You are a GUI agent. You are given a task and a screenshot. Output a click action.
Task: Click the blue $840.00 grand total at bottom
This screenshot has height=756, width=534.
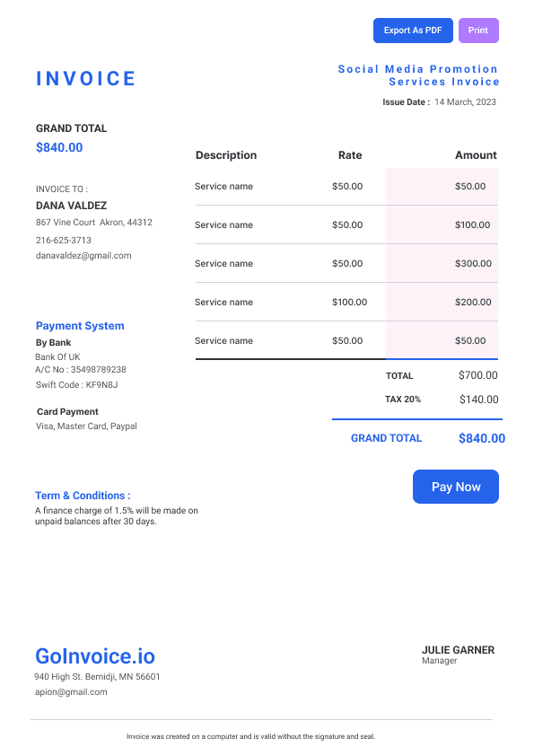482,438
